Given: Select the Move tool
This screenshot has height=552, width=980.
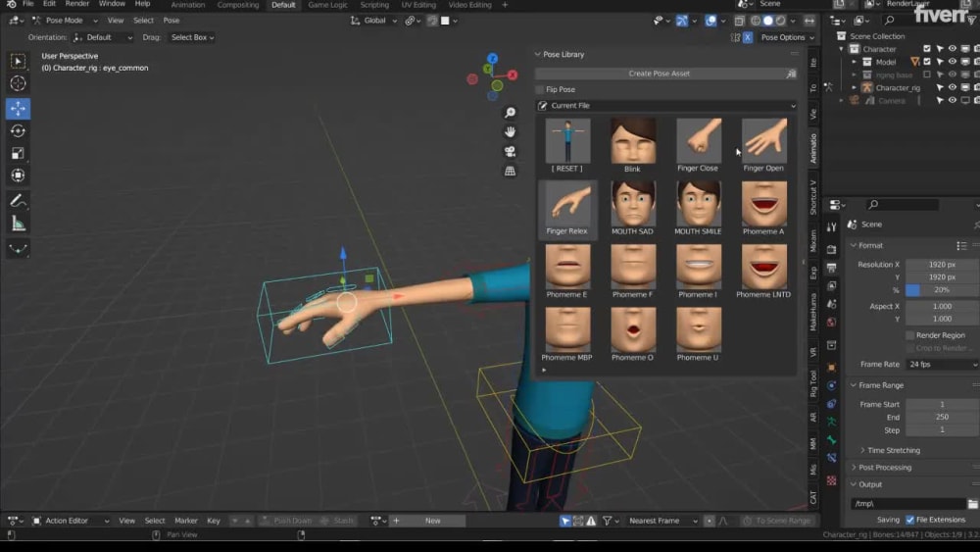Looking at the screenshot, I should (18, 109).
